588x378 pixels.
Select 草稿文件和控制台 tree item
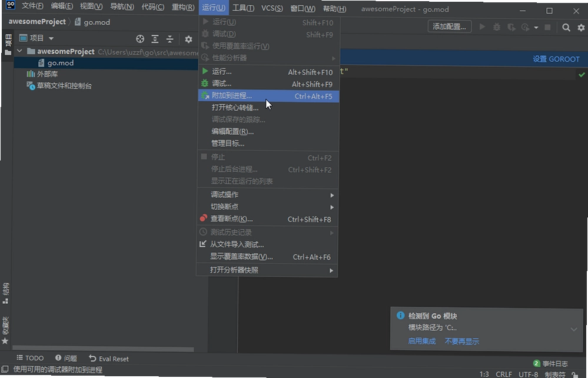tap(59, 86)
